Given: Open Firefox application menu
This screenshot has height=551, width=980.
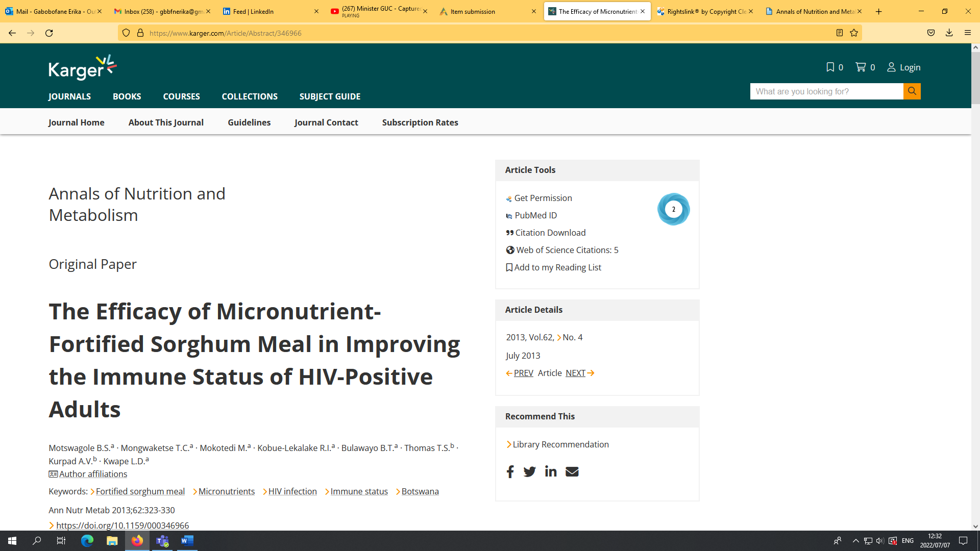Looking at the screenshot, I should (968, 33).
